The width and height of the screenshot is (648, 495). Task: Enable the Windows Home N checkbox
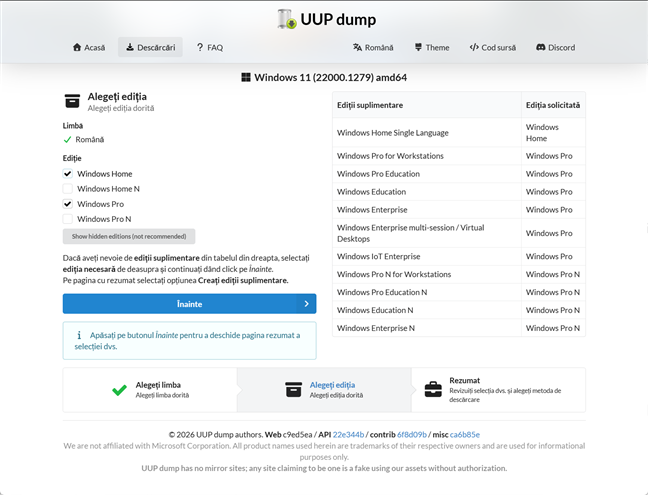pos(68,189)
